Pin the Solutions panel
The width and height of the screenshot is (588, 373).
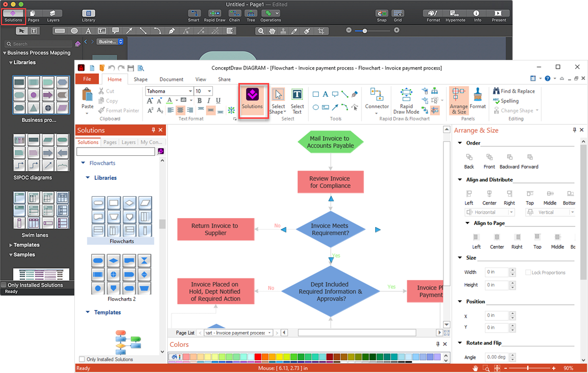[153, 130]
